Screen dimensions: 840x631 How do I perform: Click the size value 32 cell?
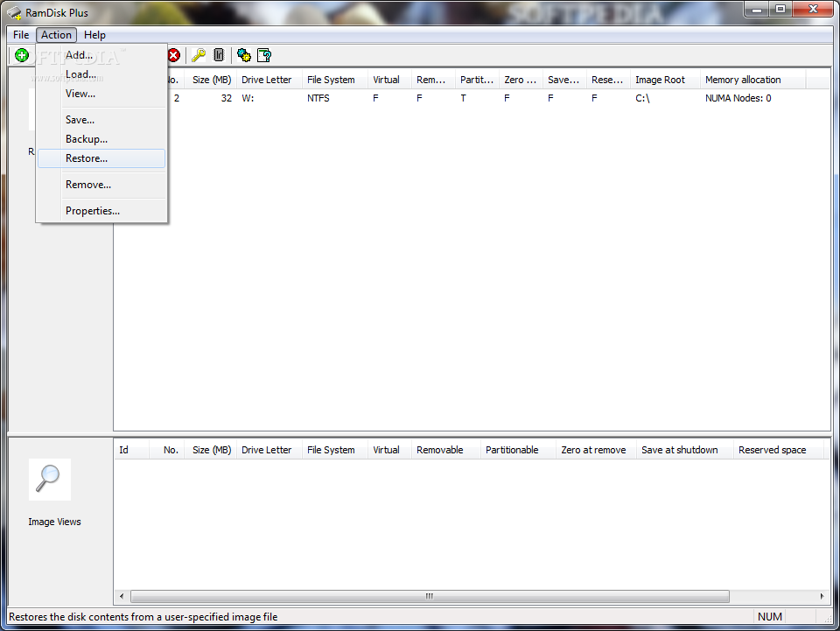tap(227, 98)
